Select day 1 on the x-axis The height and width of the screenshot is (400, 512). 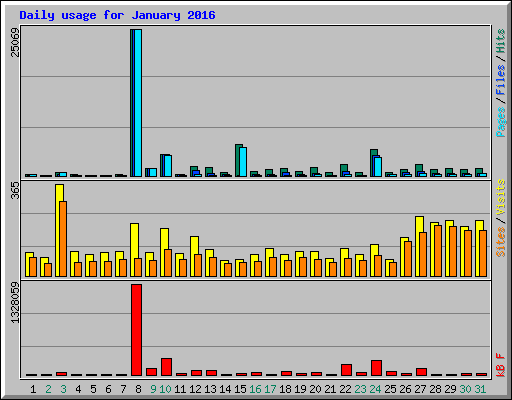pyautogui.click(x=33, y=389)
